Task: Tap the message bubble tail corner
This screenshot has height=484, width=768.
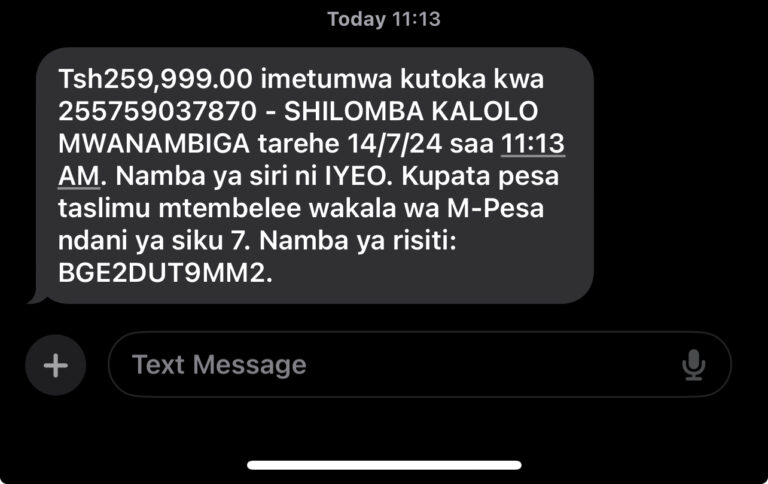Action: pos(37,297)
